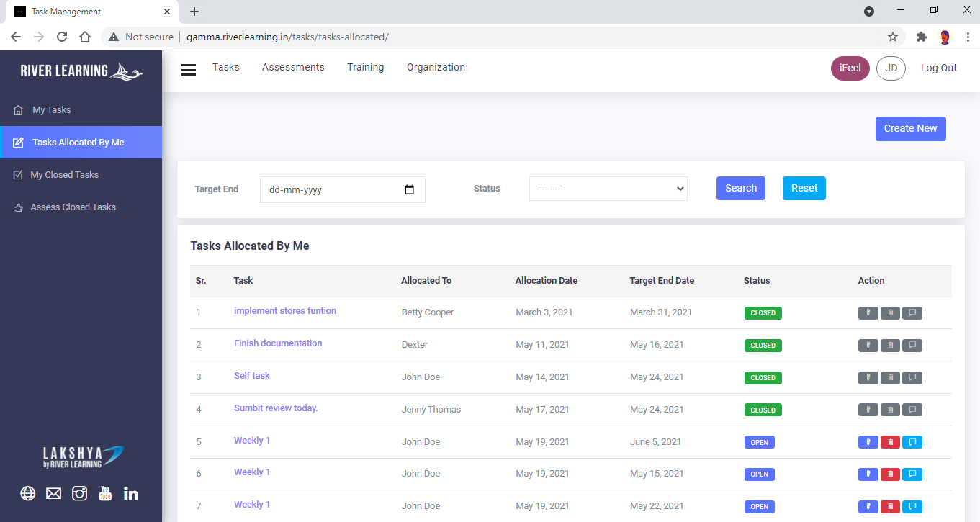Open the JD user profile menu

click(891, 68)
